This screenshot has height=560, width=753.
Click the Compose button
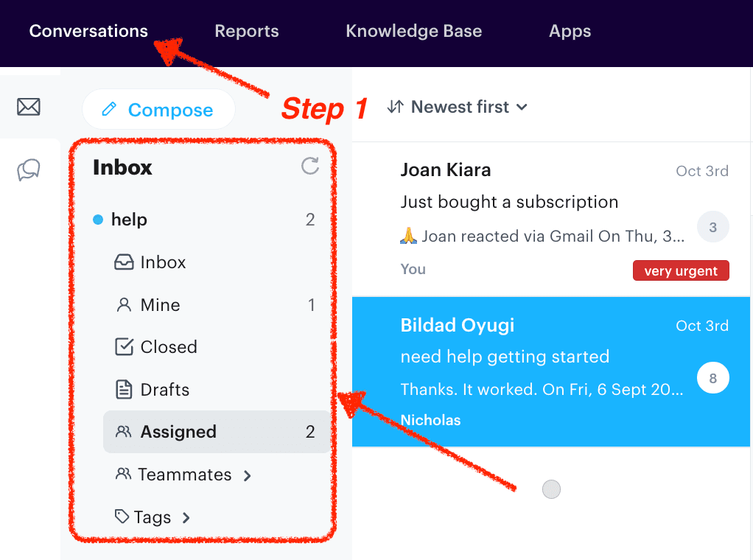click(158, 109)
